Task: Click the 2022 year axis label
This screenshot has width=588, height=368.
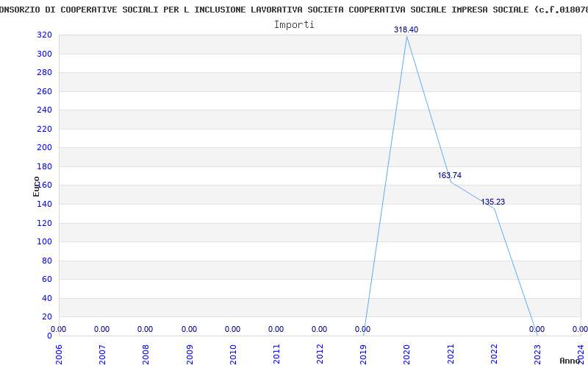Action: point(494,354)
